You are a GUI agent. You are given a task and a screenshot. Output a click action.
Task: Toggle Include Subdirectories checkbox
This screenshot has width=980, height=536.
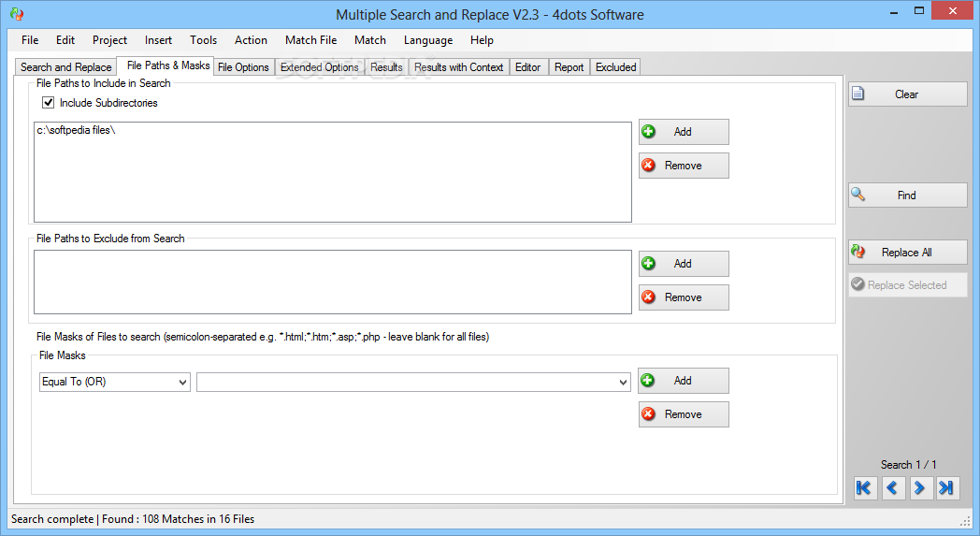(x=48, y=103)
